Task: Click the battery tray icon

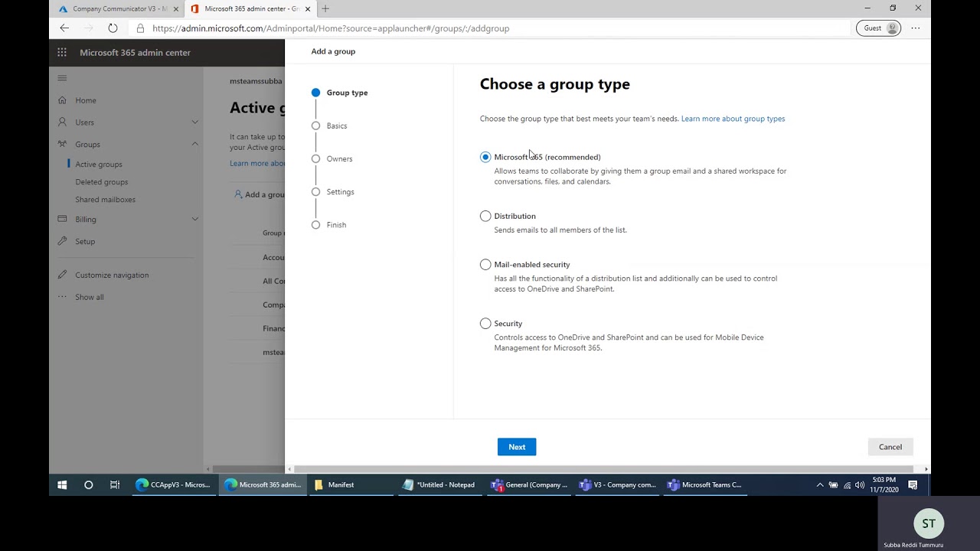Action: [834, 485]
